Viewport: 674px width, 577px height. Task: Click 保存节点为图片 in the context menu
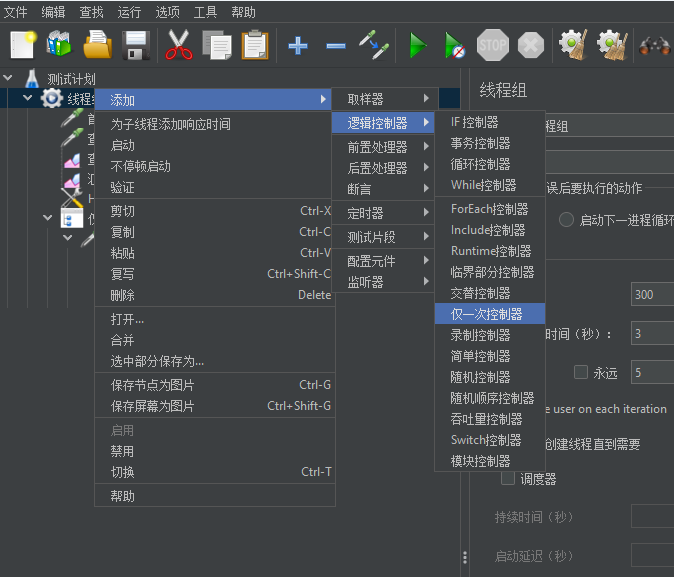153,385
